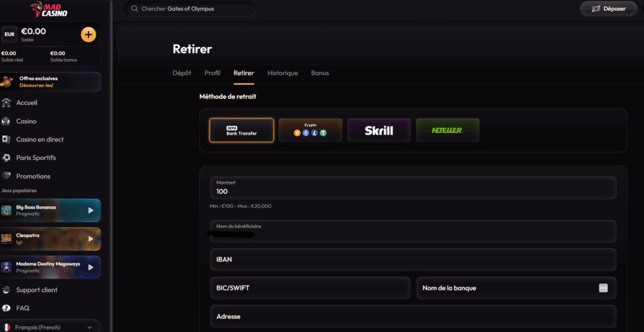
Task: Choose Crypto as withdrawal method
Action: pos(311,130)
